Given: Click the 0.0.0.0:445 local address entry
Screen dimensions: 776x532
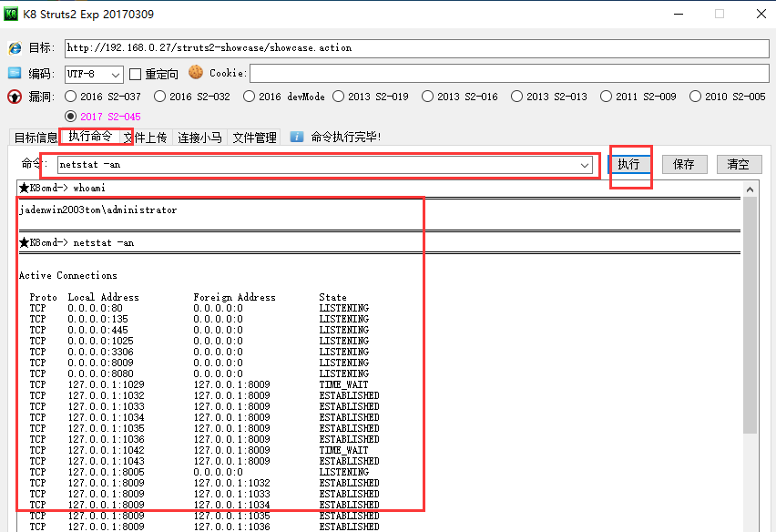Looking at the screenshot, I should pyautogui.click(x=98, y=330).
